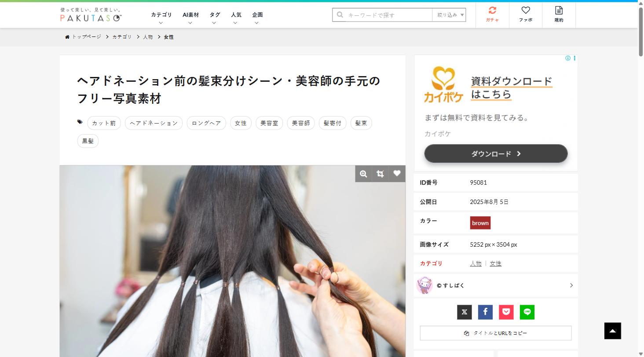
Task: Click the 公開日 value 2025年8月5日
Action: tap(489, 202)
